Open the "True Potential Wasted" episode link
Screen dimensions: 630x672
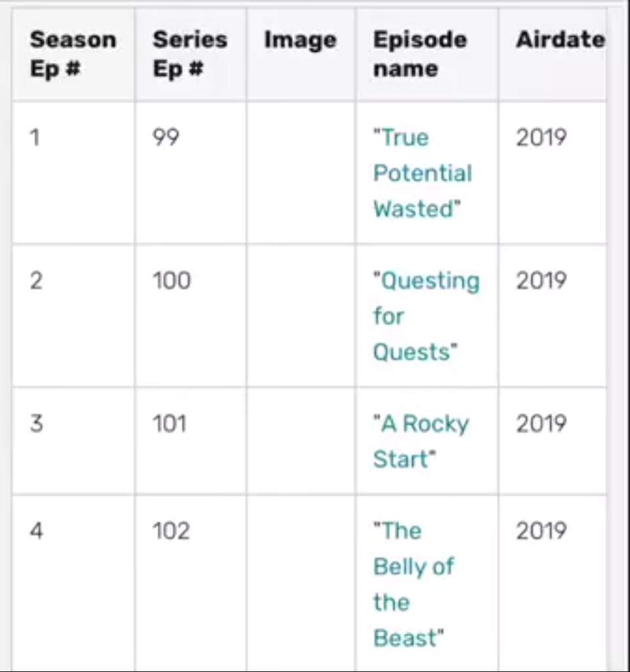click(422, 173)
